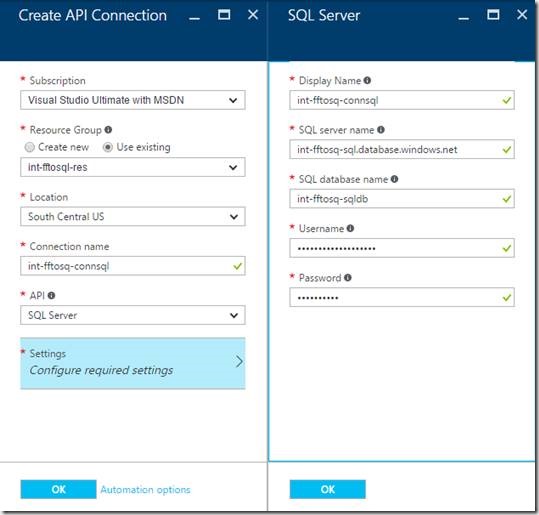Click the SQL server name text field

(402, 149)
